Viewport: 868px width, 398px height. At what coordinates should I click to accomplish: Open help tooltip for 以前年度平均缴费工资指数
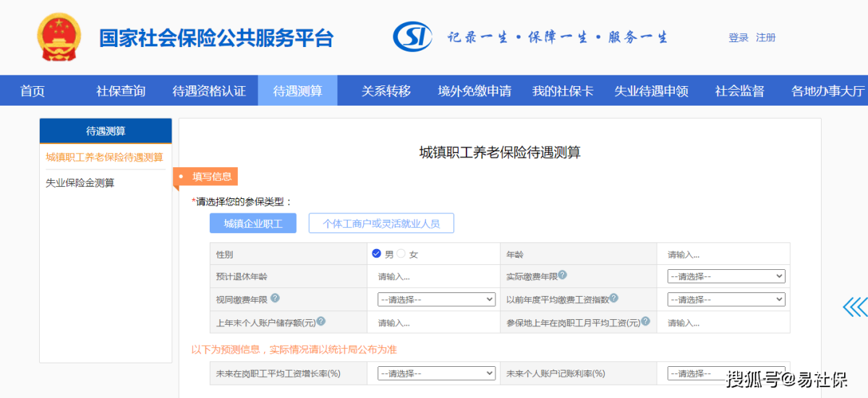tap(614, 298)
